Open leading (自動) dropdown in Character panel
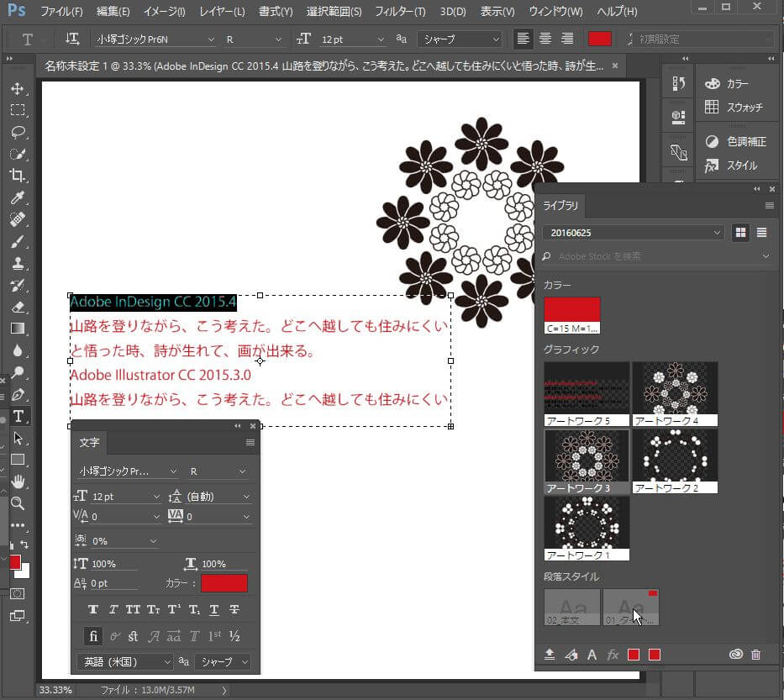The width and height of the screenshot is (784, 700). pyautogui.click(x=246, y=497)
